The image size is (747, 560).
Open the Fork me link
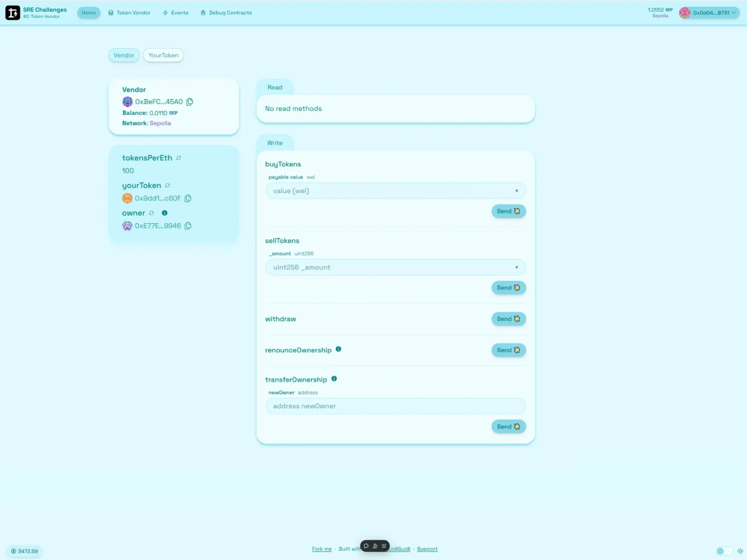[x=321, y=549]
